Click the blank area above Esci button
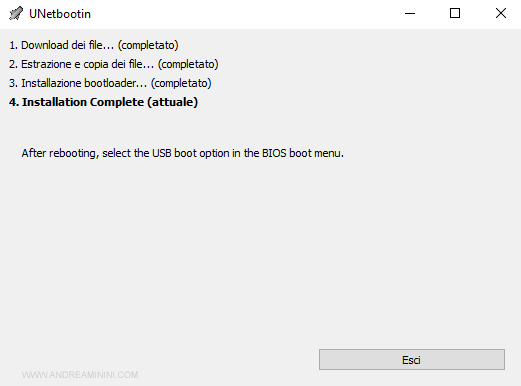Image resolution: width=521 pixels, height=386 pixels. pyautogui.click(x=412, y=260)
